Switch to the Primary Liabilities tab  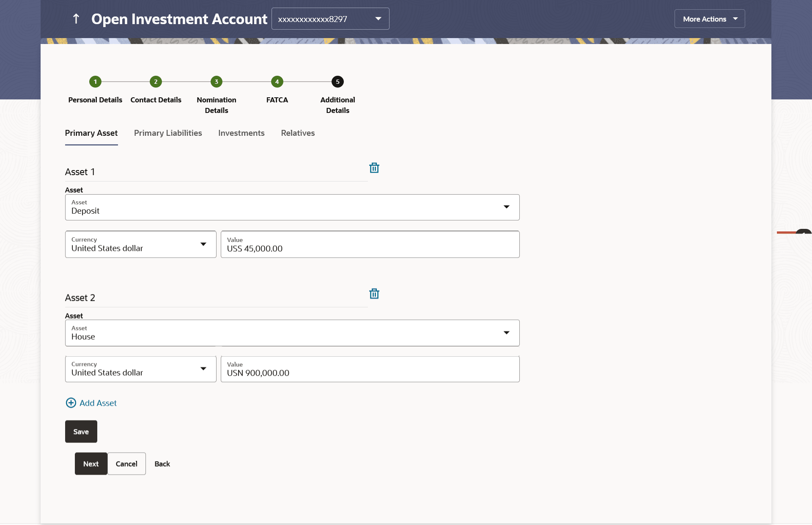tap(168, 133)
